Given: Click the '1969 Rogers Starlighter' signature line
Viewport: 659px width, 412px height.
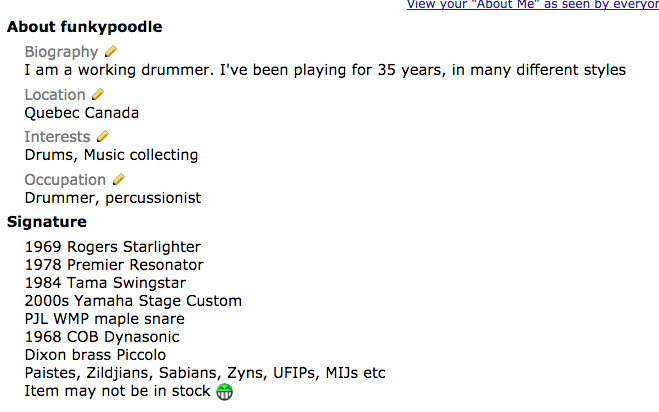Looking at the screenshot, I should 112,247.
